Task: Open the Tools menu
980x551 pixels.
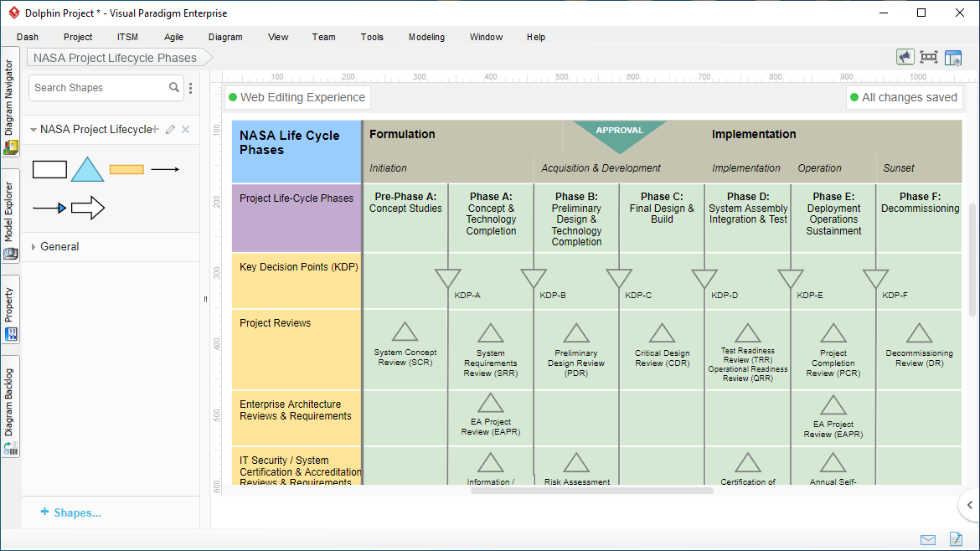Action: (x=372, y=37)
